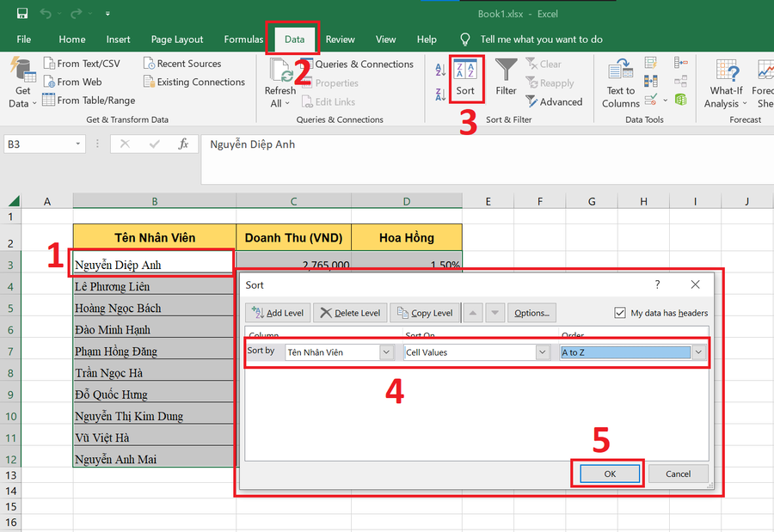Open the Help tab
Image resolution: width=774 pixels, height=532 pixels.
pyautogui.click(x=427, y=40)
